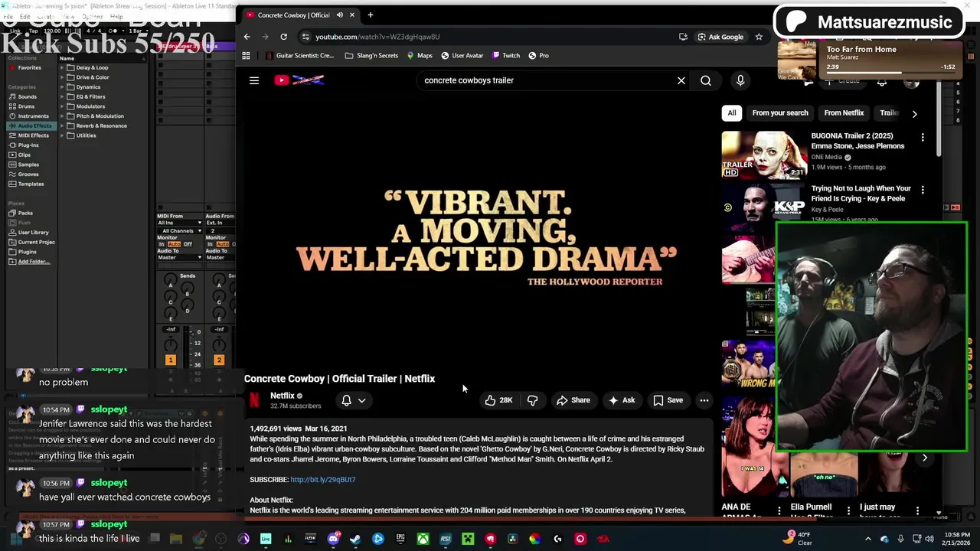This screenshot has height=551, width=980.
Task: Bookmark this page with star icon
Action: point(759,37)
